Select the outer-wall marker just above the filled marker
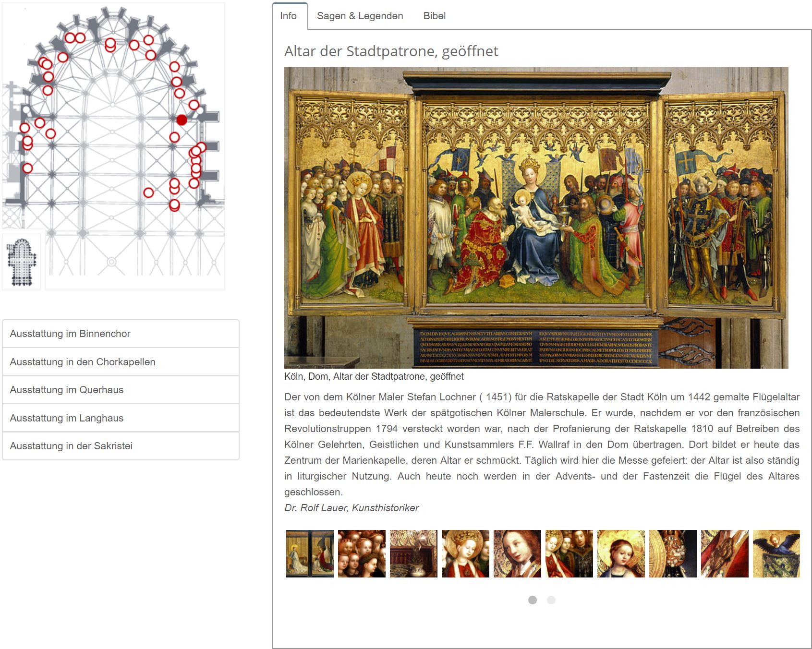 click(x=194, y=105)
